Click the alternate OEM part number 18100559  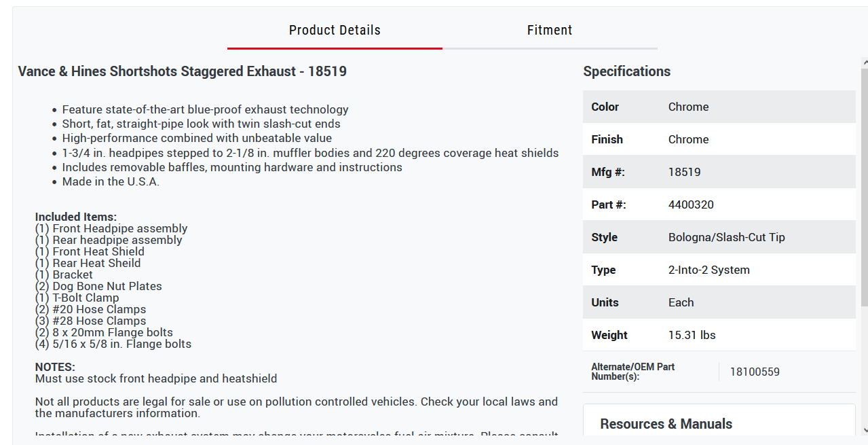coord(755,372)
